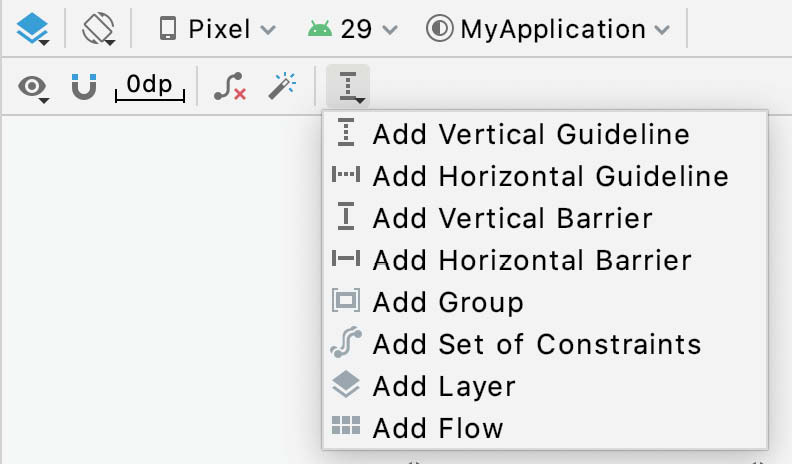The image size is (792, 464).
Task: Click the Add Set of Constraints icon
Action: tap(346, 343)
